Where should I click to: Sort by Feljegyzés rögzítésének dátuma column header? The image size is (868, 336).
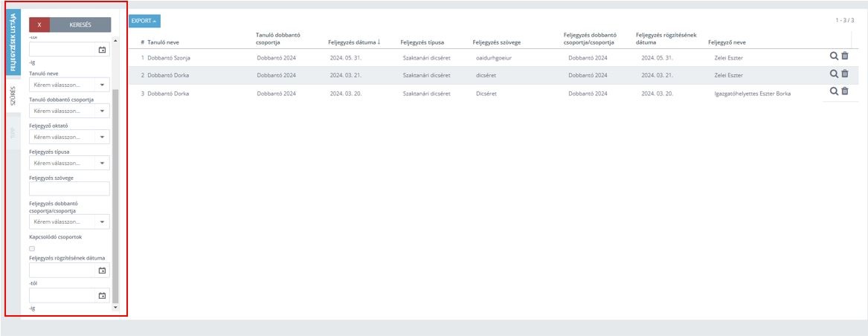pos(666,38)
